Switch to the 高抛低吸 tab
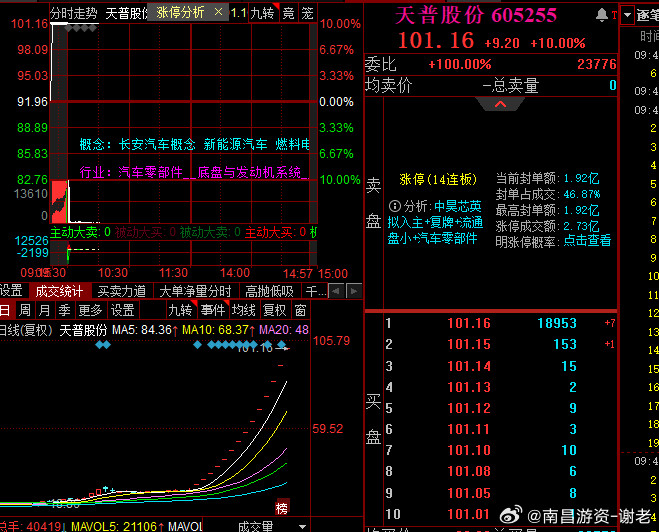 click(269, 291)
